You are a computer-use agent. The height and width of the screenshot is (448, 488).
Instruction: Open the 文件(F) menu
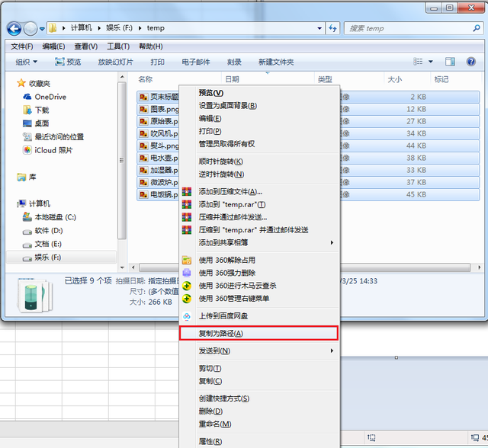coord(22,46)
